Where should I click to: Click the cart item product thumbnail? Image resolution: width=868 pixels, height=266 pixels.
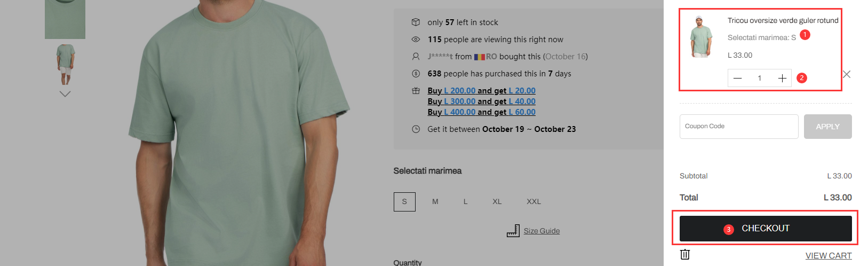701,36
